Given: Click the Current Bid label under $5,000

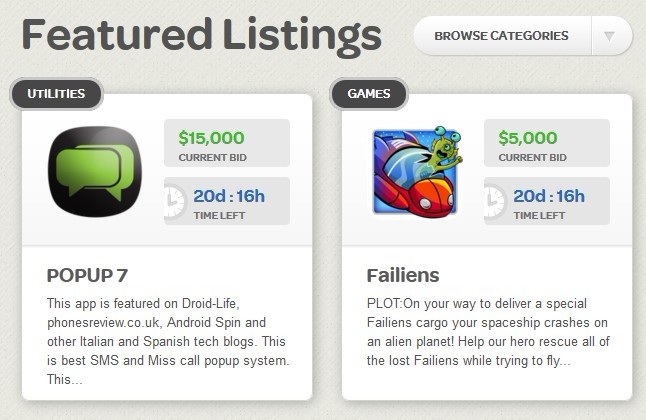Looking at the screenshot, I should tap(532, 157).
